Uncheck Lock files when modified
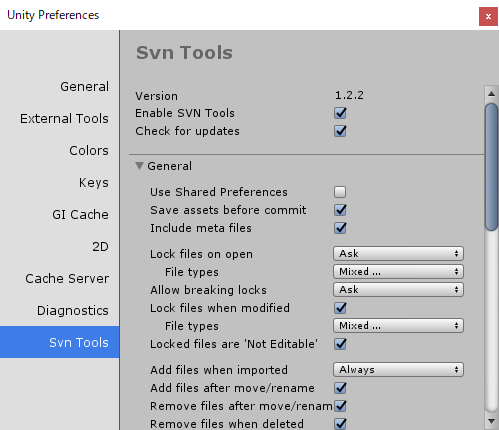499x430 pixels. click(x=340, y=308)
